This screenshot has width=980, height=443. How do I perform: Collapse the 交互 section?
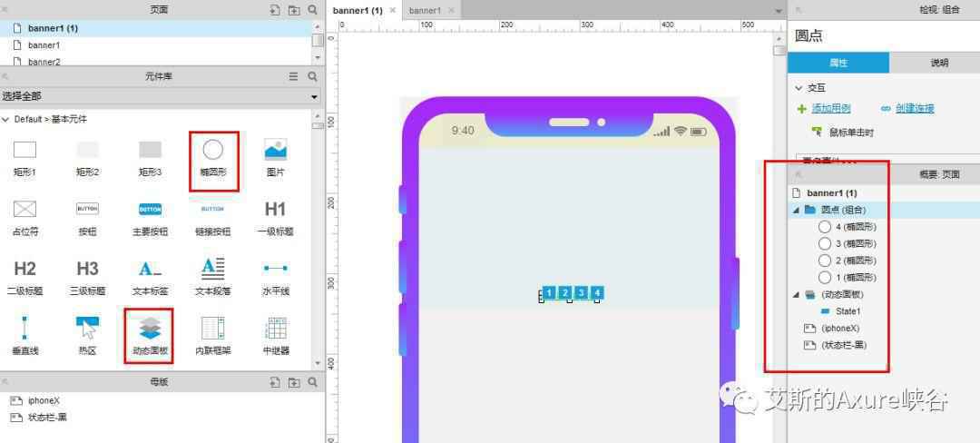[799, 88]
